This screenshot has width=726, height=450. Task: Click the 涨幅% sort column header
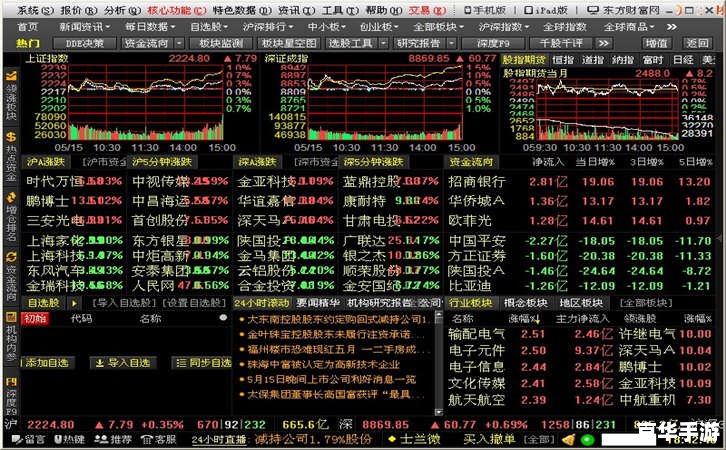[x=524, y=319]
